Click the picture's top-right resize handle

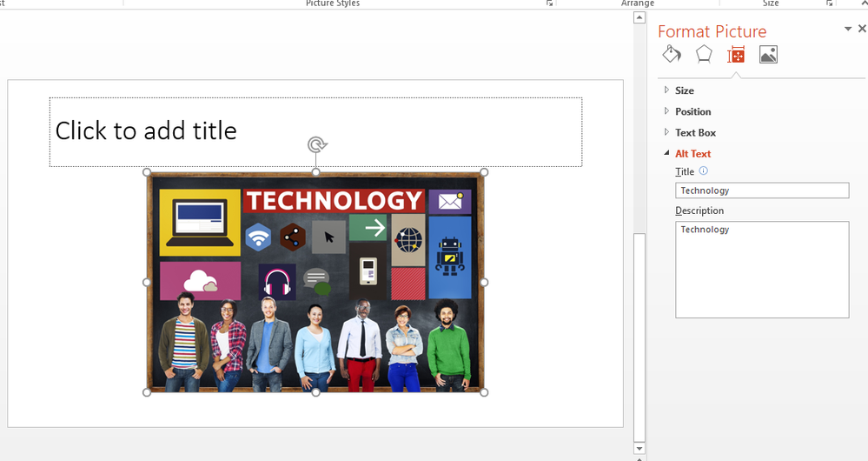(x=484, y=172)
